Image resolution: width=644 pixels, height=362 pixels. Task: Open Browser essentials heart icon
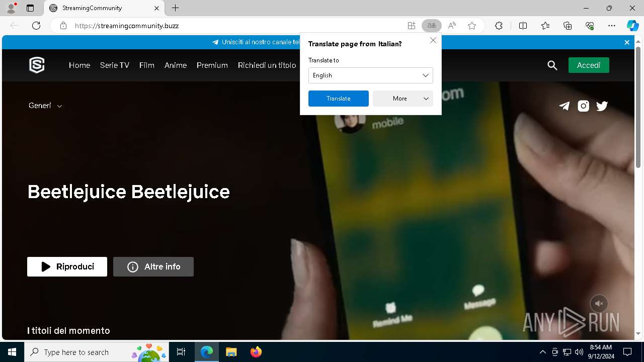tap(590, 26)
